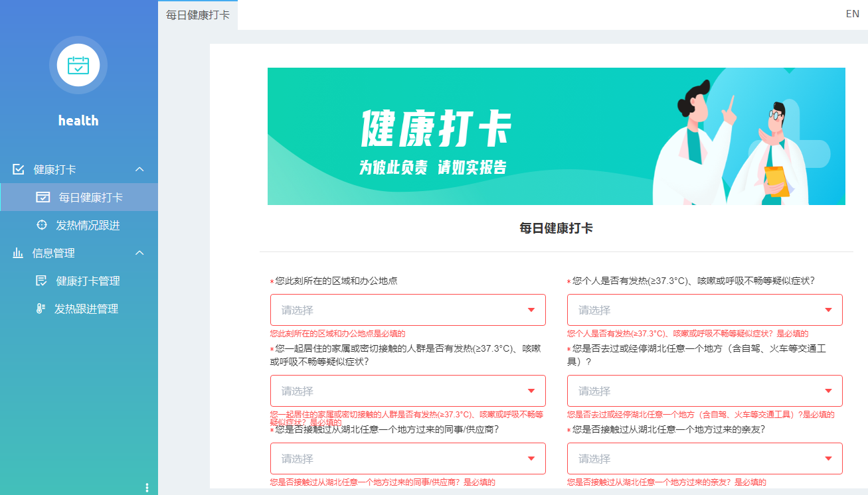Collapse the 信息管理 menu chevron

pyautogui.click(x=139, y=253)
